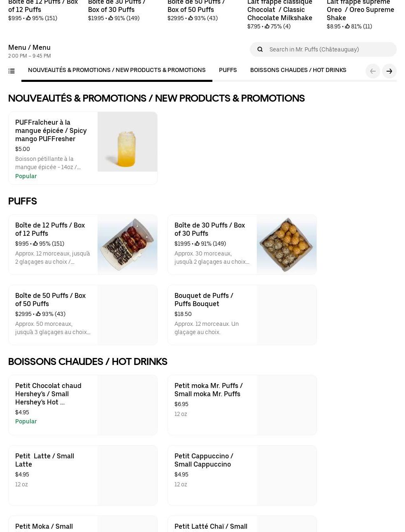The width and height of the screenshot is (405, 532).
Task: Open Boissons Chaudes / Hot Drinks tab
Action: click(298, 70)
